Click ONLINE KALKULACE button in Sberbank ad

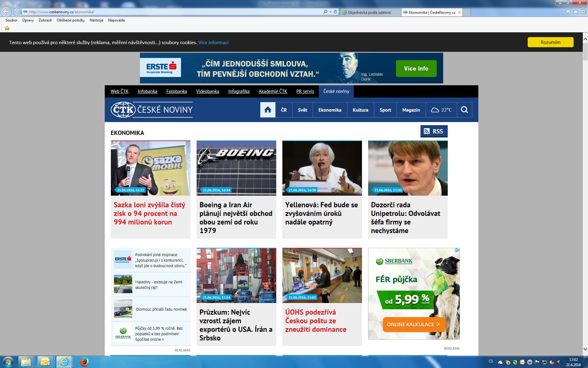coord(414,324)
